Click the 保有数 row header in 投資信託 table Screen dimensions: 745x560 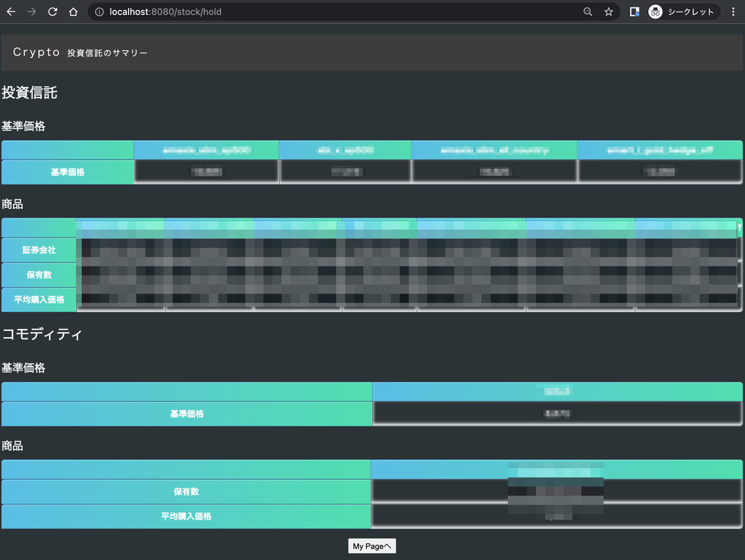[x=39, y=274]
